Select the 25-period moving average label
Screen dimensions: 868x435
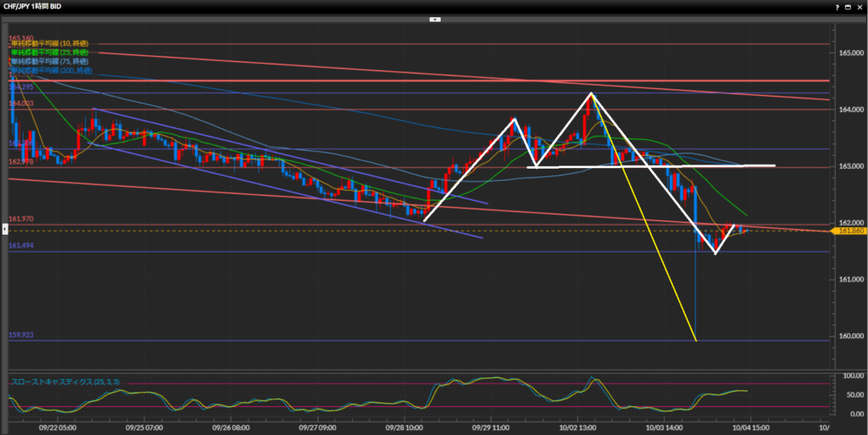coord(51,53)
